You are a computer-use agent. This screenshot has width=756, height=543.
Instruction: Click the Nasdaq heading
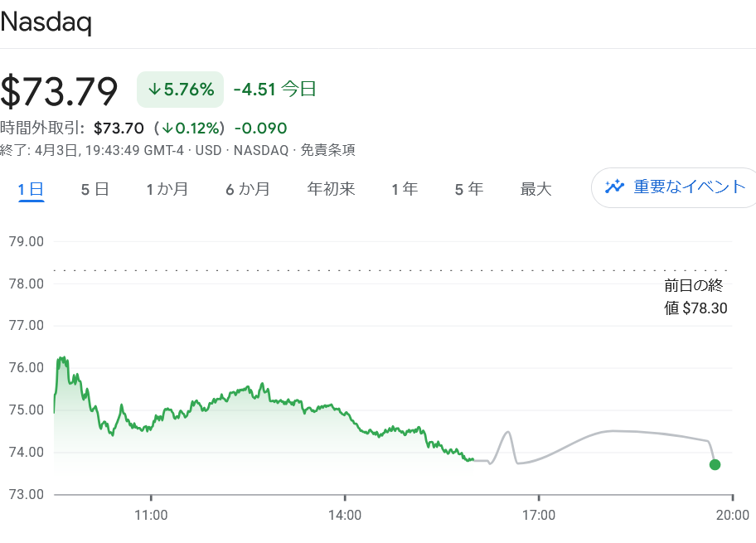(x=46, y=21)
